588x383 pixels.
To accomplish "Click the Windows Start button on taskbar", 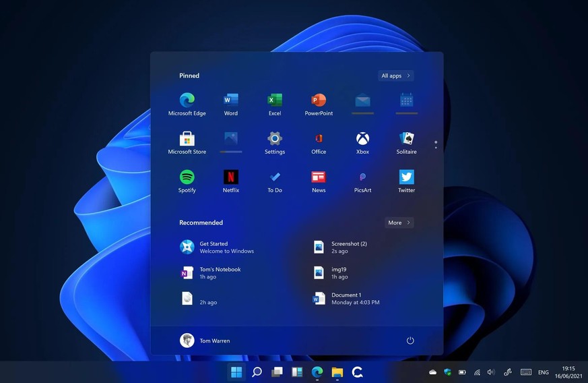I will click(x=236, y=372).
